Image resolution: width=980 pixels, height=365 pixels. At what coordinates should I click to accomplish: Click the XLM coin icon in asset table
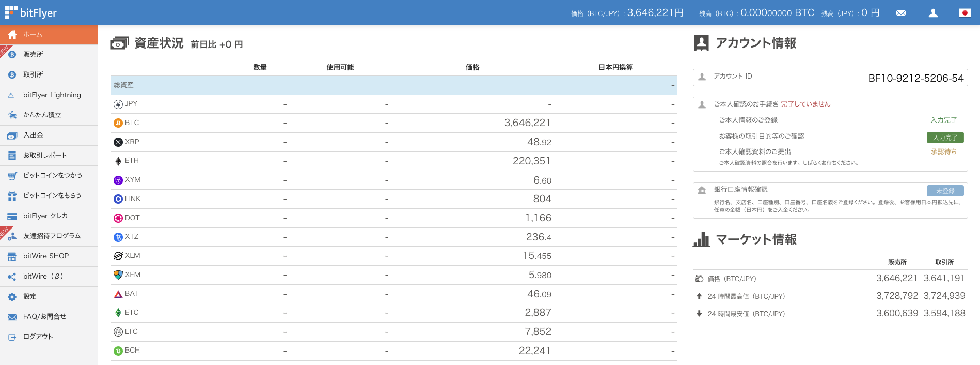coord(118,256)
